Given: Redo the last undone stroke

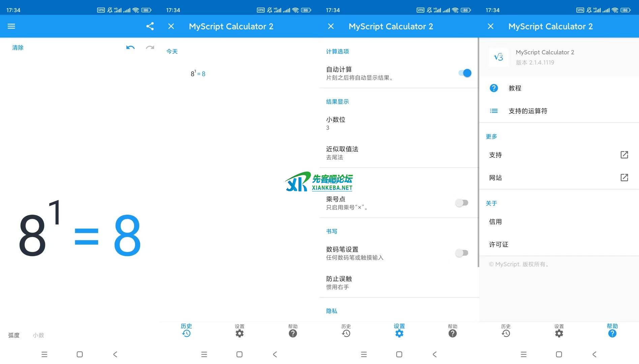Looking at the screenshot, I should point(150,48).
